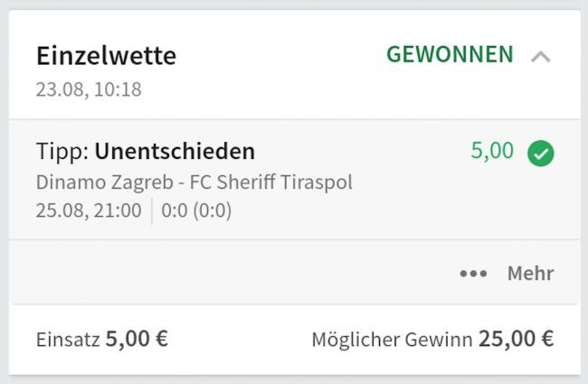Viewport: 588px width, 384px height.
Task: Open the three-dots options icon
Action: tap(473, 274)
